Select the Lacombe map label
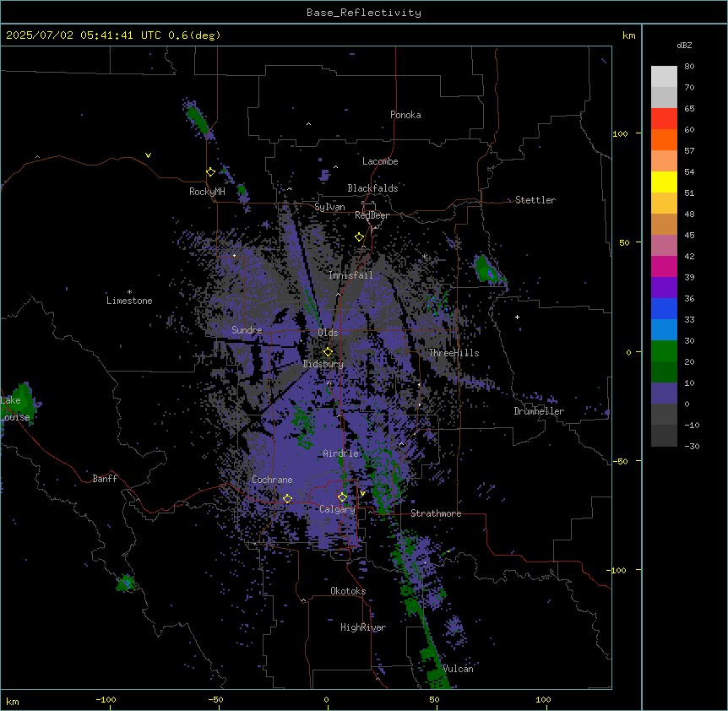The image size is (728, 711). (380, 161)
